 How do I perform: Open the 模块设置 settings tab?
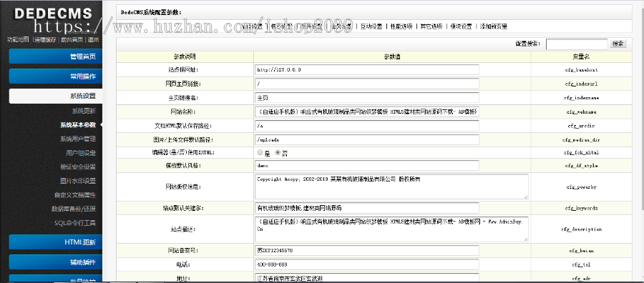(461, 26)
